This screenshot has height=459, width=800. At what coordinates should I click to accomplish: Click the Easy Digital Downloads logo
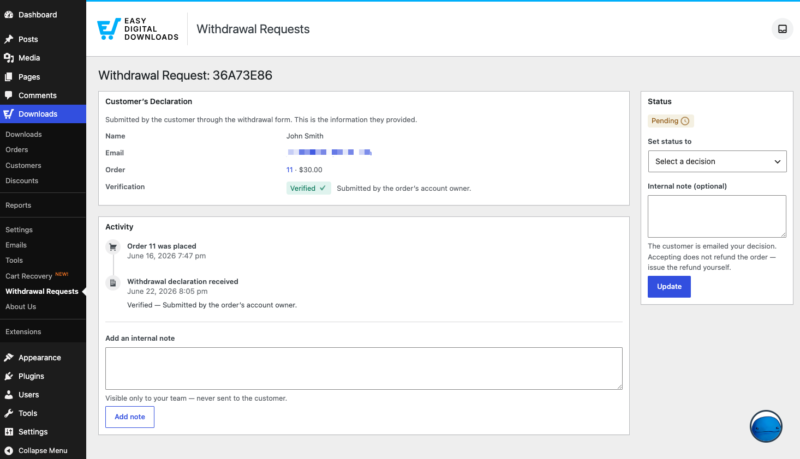click(x=138, y=29)
